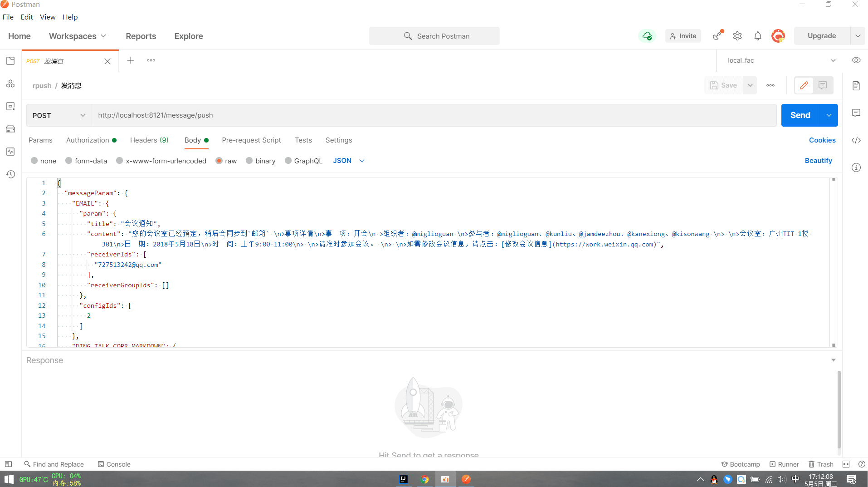Switch to build mode pencil icon
Image resolution: width=868 pixels, height=487 pixels.
pos(804,85)
